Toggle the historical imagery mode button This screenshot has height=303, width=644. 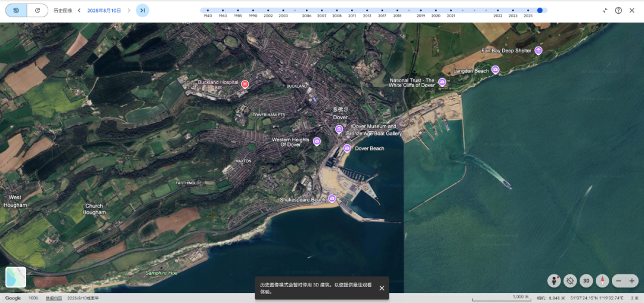16,10
